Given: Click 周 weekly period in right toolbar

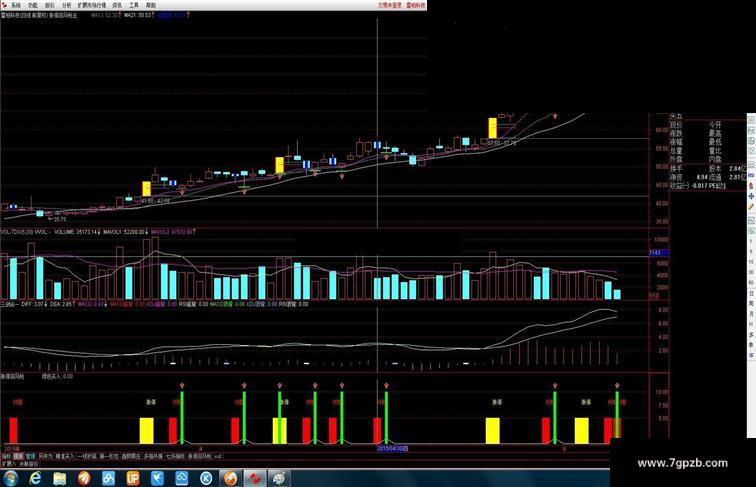Looking at the screenshot, I should point(751,303).
